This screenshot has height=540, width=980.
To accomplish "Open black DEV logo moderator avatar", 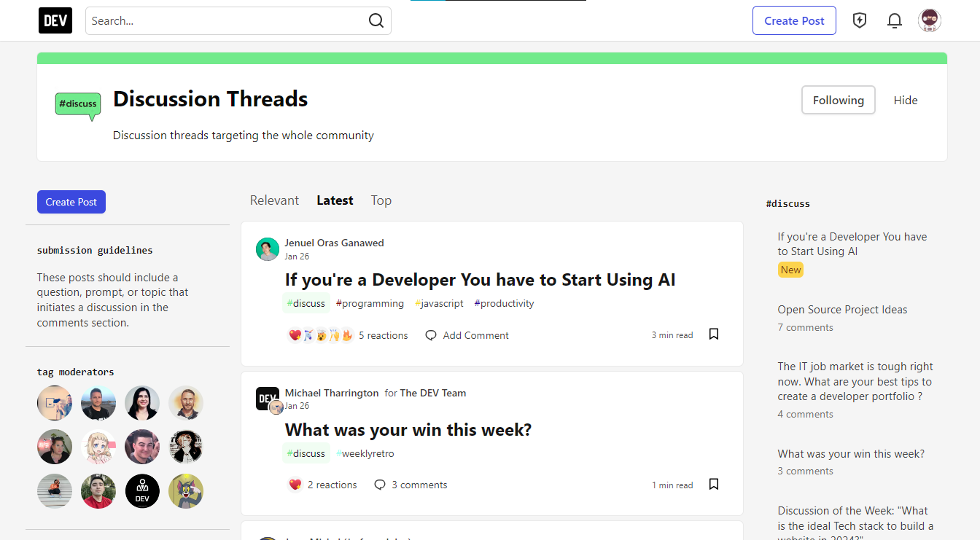I will 142,490.
